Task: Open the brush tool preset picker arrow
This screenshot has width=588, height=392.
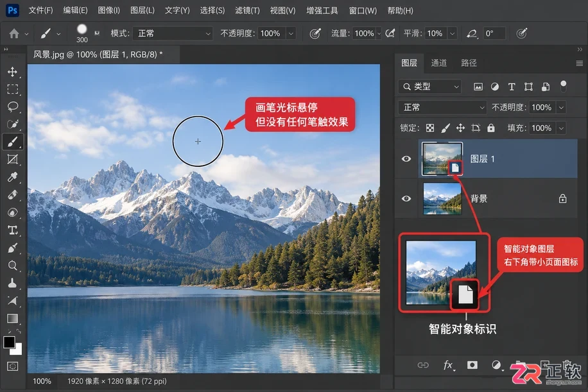Action: click(x=58, y=34)
